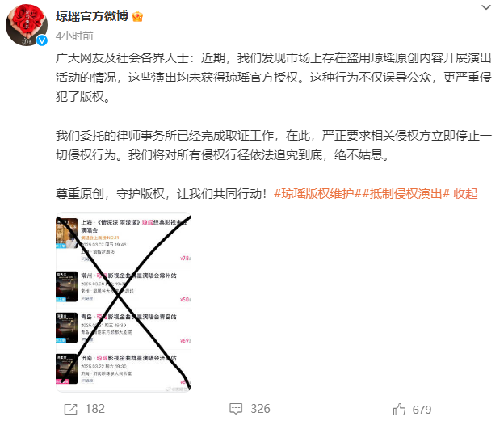
Task: Click the gold crown membership icon
Action: pos(137,16)
